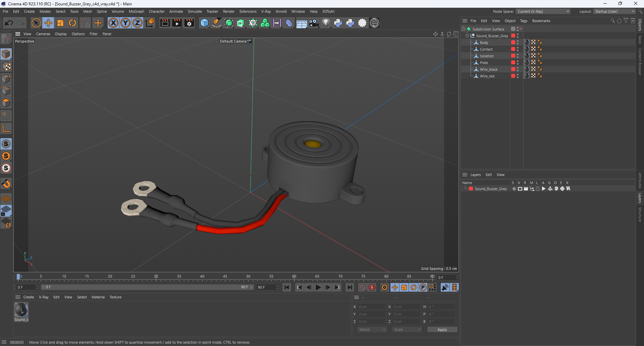Toggle the Y axis lock
644x346 pixels.
(125, 23)
